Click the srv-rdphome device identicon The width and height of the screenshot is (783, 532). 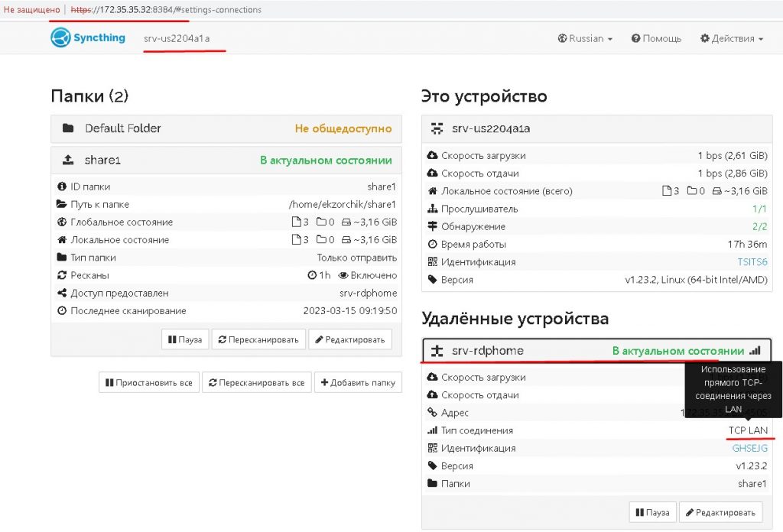coord(437,351)
